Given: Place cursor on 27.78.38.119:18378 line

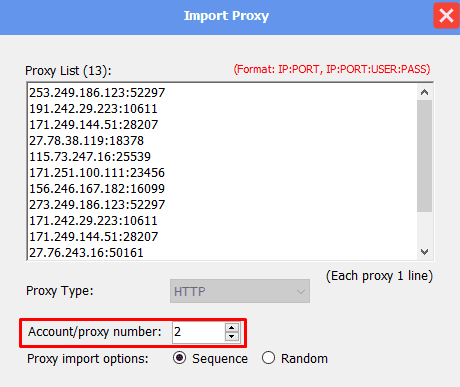Looking at the screenshot, I should [x=86, y=141].
